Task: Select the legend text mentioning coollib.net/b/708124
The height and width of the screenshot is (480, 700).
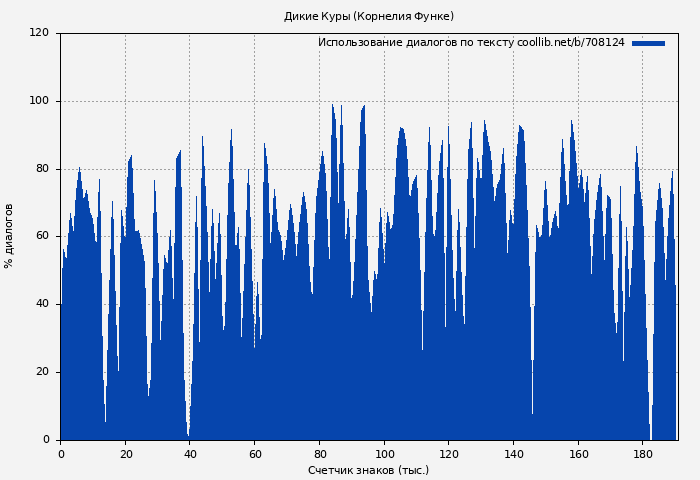Action: pyautogui.click(x=470, y=43)
